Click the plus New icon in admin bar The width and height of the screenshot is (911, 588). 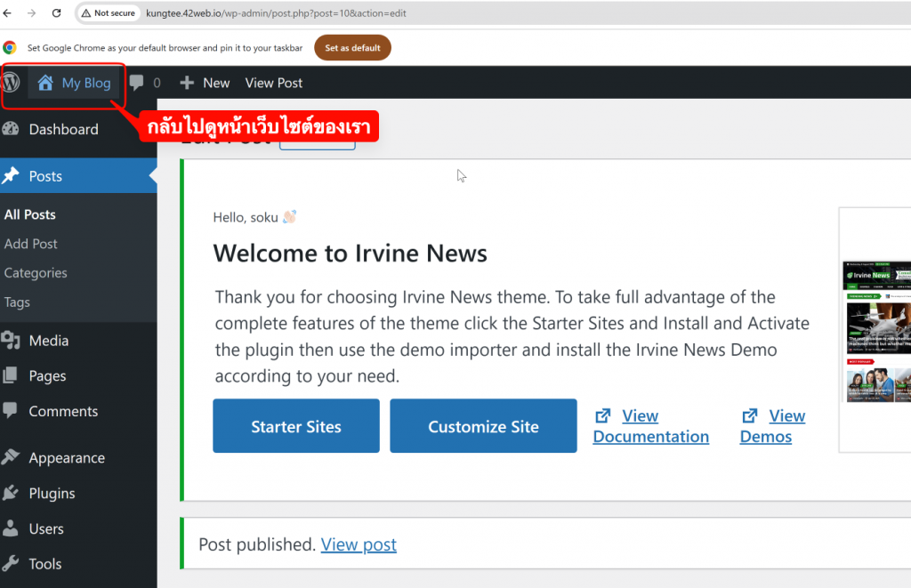pyautogui.click(x=187, y=83)
